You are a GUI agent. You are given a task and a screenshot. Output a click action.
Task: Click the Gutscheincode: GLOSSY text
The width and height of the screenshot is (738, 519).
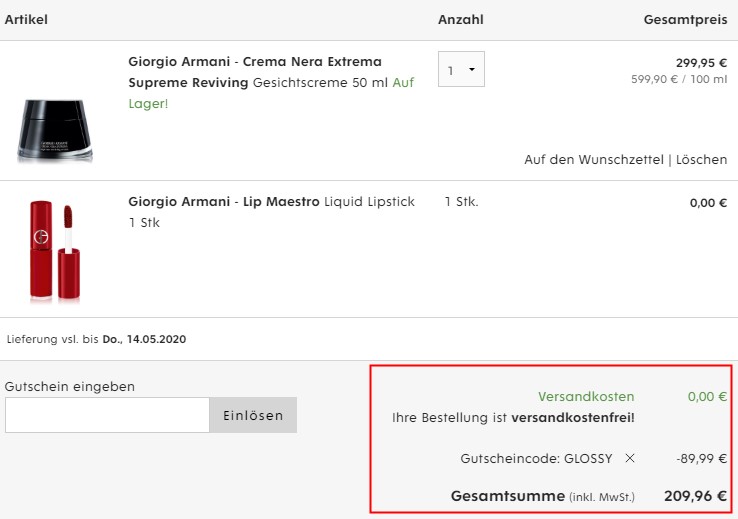(x=536, y=458)
